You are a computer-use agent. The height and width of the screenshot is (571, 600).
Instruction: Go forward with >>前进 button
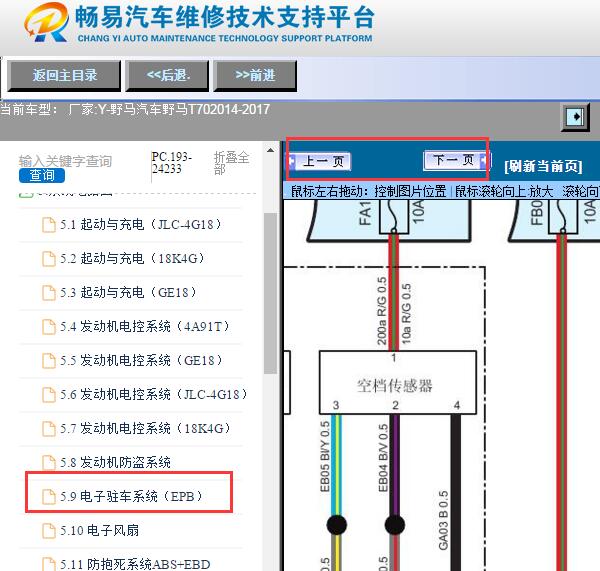click(255, 75)
